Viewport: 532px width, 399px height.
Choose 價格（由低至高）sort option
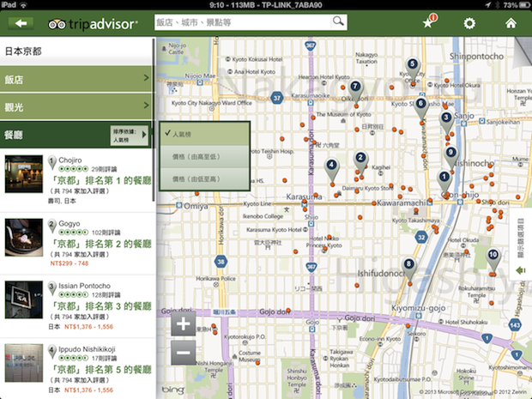[x=204, y=179]
